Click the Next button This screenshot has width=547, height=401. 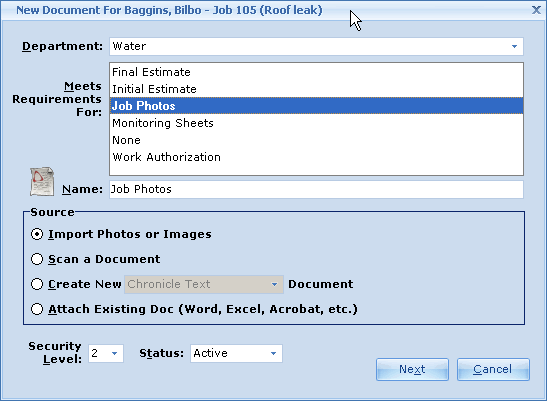412,369
